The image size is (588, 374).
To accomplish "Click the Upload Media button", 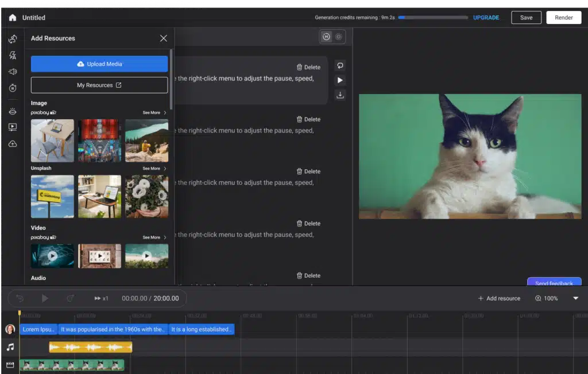I will 99,64.
